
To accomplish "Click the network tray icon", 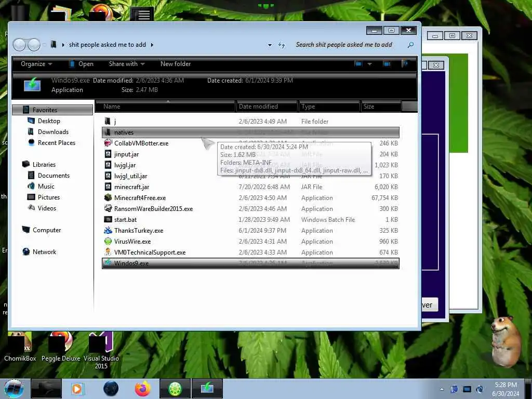I will [467, 389].
